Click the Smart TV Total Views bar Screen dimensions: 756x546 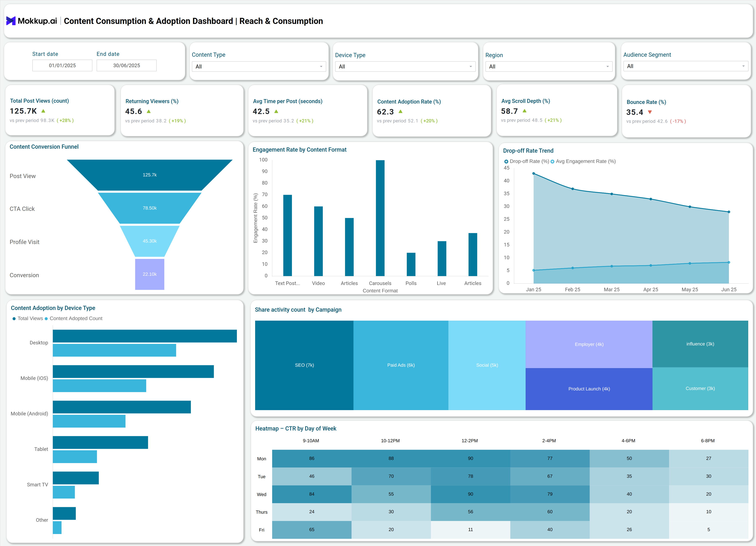point(76,478)
